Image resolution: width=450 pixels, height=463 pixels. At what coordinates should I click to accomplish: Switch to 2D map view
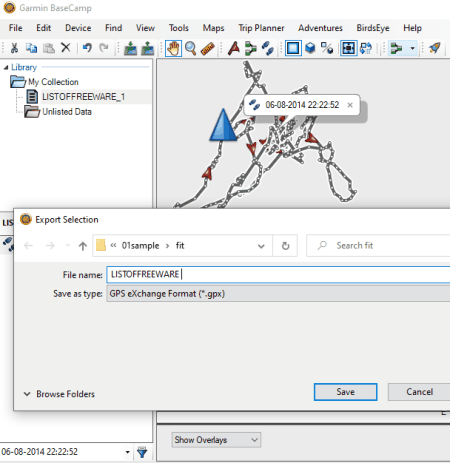coord(293,48)
